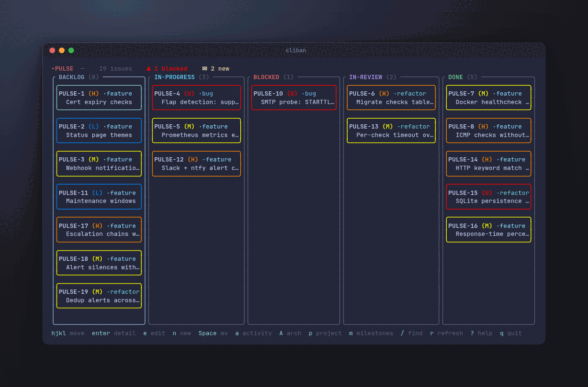Viewport: 588px width, 387px height.
Task: Open card PULSE-11 Maintenance windows
Action: 99,197
